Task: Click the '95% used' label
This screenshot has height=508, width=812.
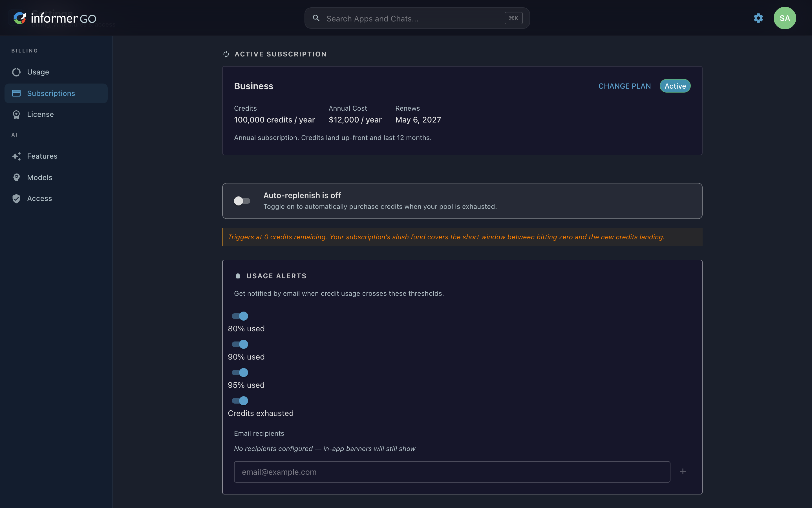Action: pyautogui.click(x=246, y=385)
